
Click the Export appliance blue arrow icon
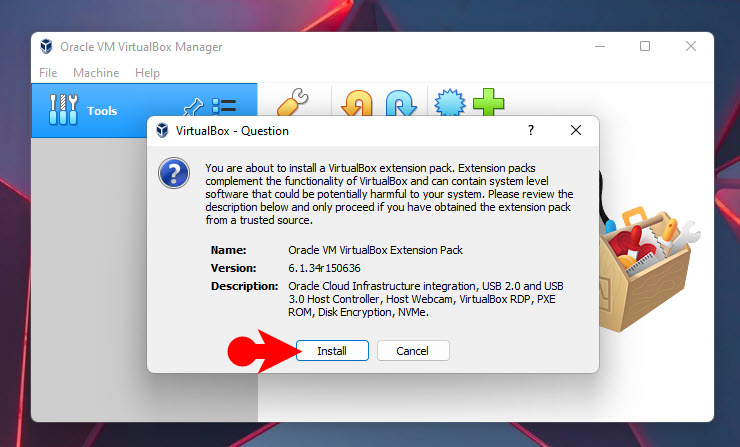click(401, 102)
